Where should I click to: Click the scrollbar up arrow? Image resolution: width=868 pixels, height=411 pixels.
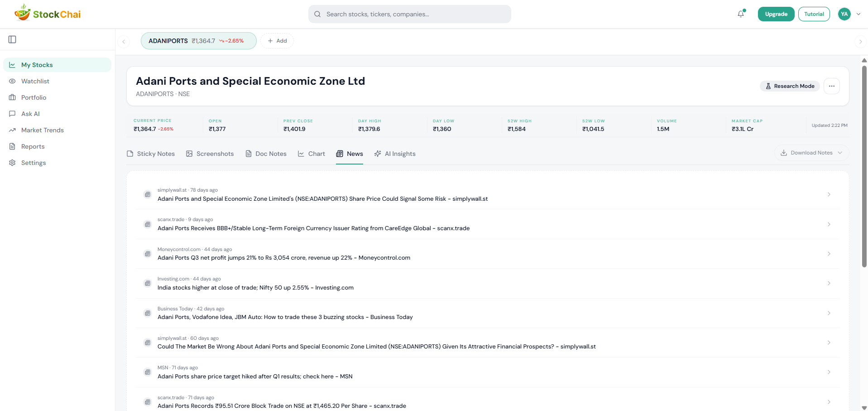click(x=864, y=60)
